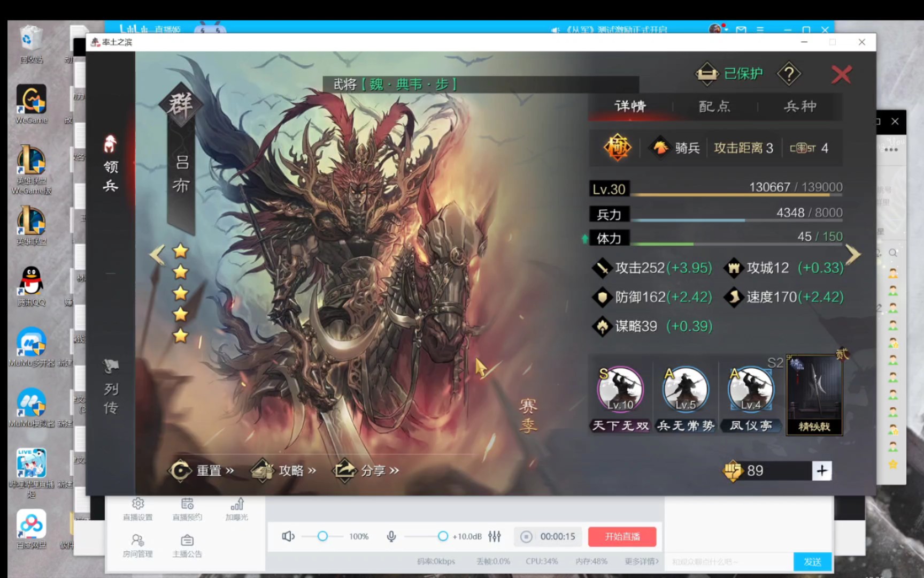Open 哔哩哔哩直播姬 desktop shortcut
This screenshot has width=924, height=578.
coord(32,473)
